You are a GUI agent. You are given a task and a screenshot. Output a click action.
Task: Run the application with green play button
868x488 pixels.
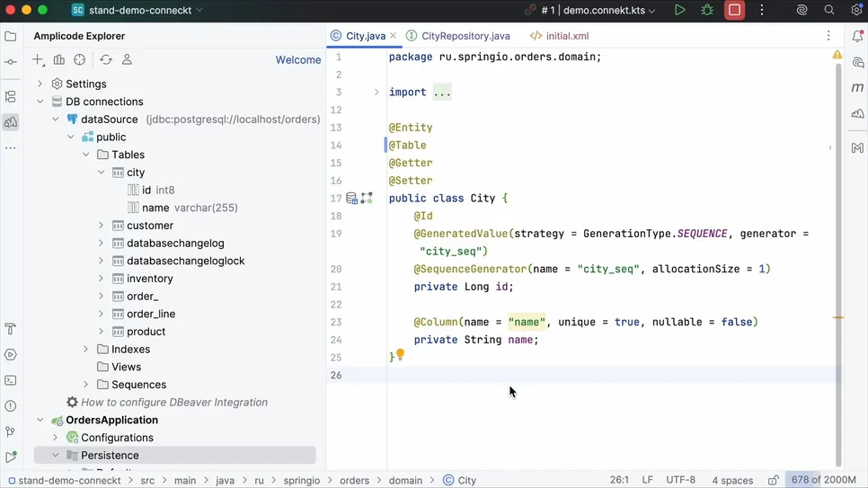click(x=679, y=11)
